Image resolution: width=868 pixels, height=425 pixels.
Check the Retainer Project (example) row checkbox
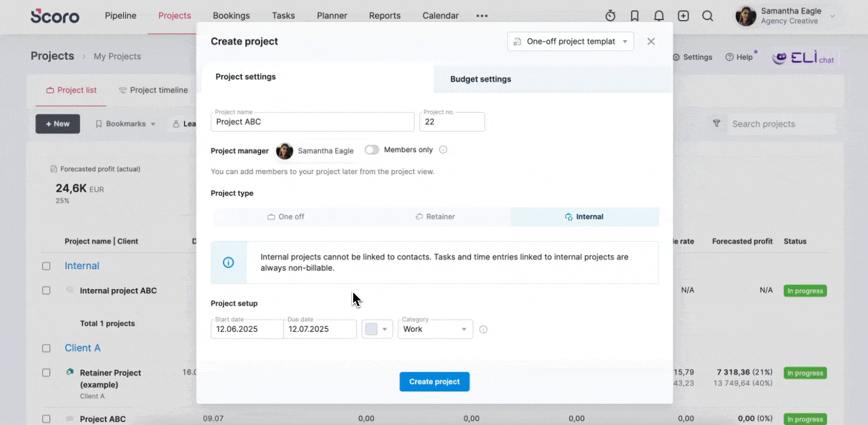pyautogui.click(x=46, y=372)
